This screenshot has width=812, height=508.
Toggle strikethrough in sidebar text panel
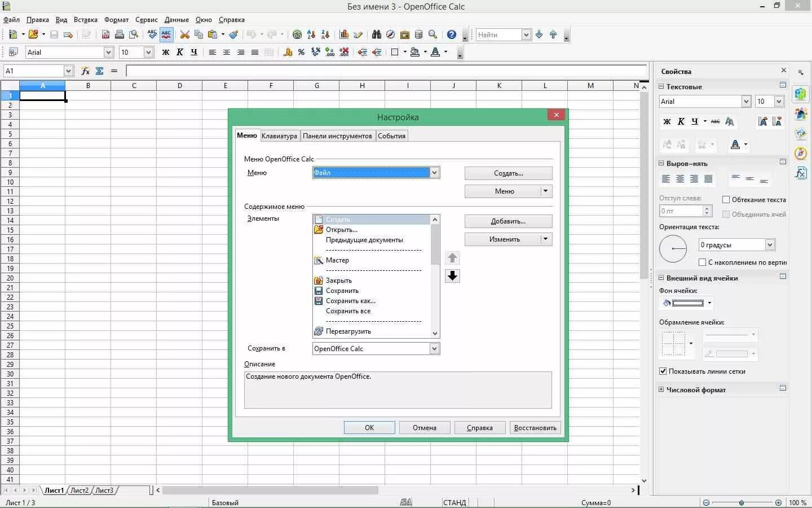(x=715, y=121)
